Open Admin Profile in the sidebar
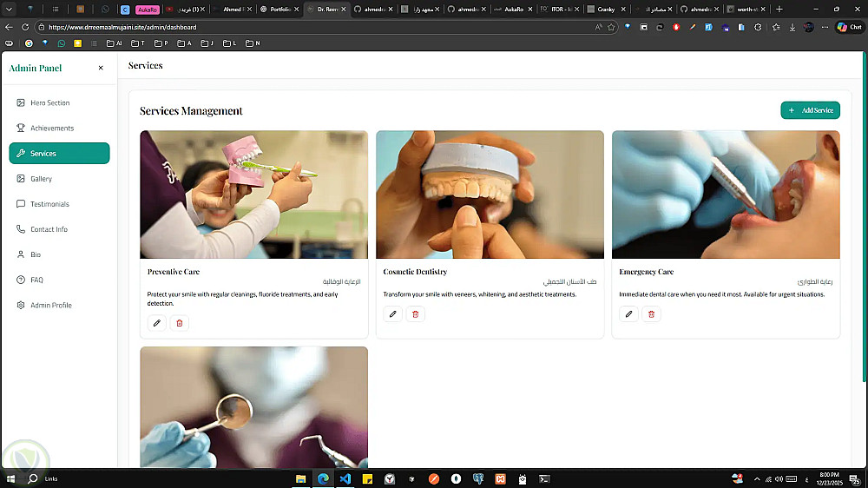 tap(59, 305)
